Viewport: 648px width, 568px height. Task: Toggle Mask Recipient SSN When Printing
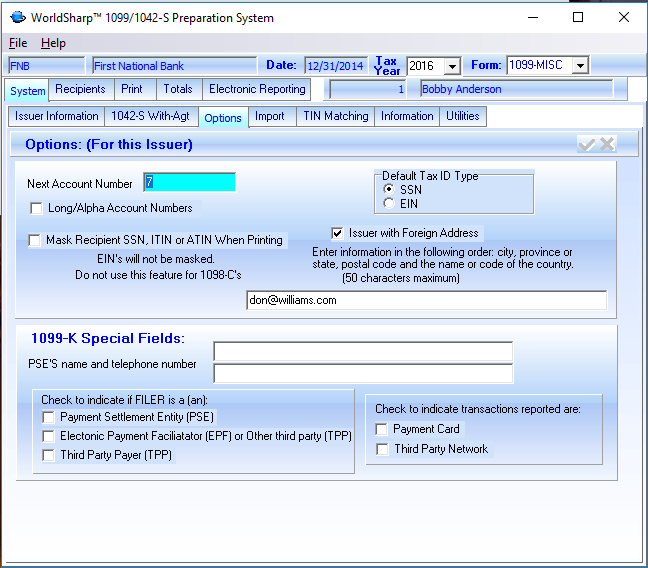pyautogui.click(x=37, y=241)
